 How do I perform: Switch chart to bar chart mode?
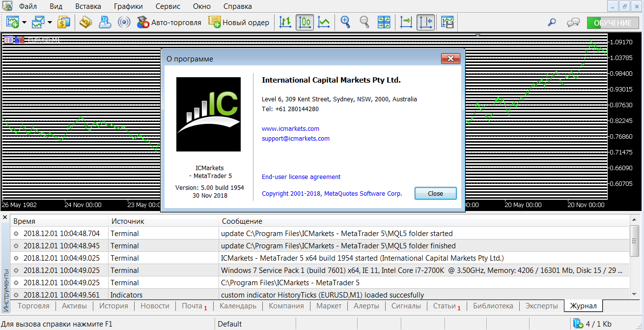point(285,22)
